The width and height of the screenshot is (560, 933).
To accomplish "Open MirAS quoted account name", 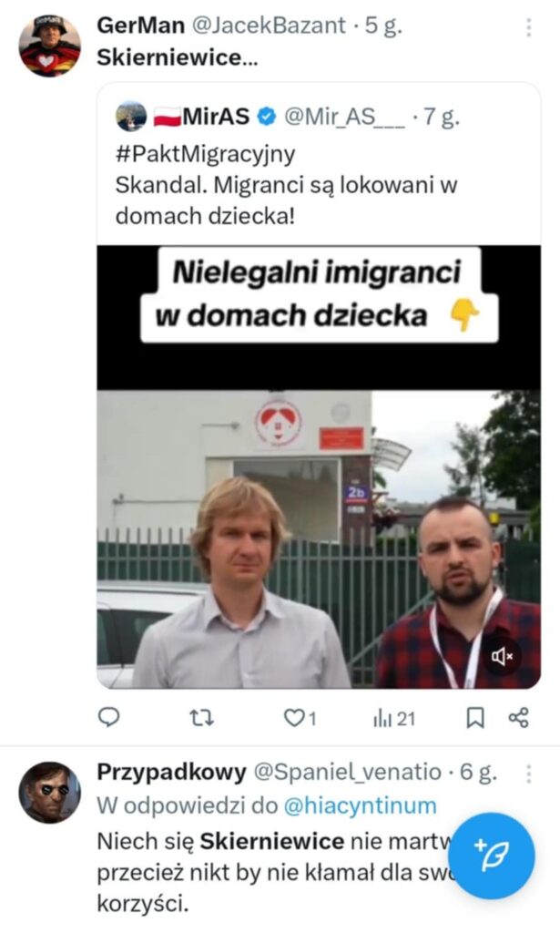I will tap(215, 116).
